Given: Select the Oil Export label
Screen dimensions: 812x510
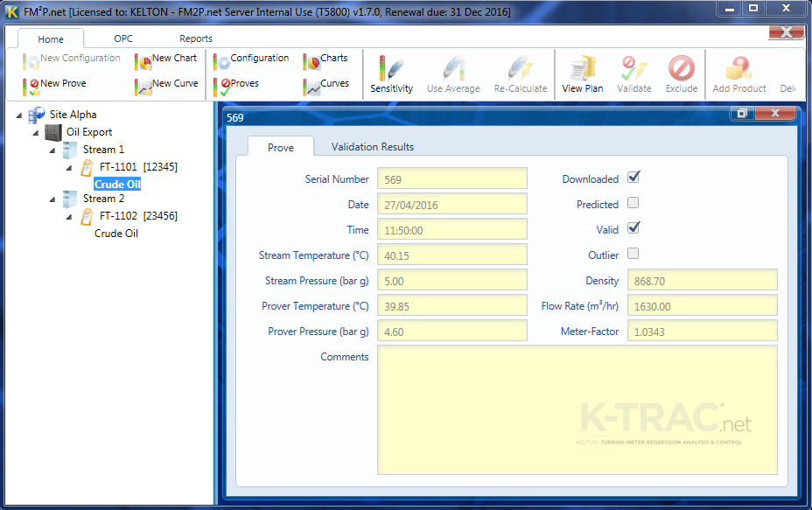Looking at the screenshot, I should (89, 132).
